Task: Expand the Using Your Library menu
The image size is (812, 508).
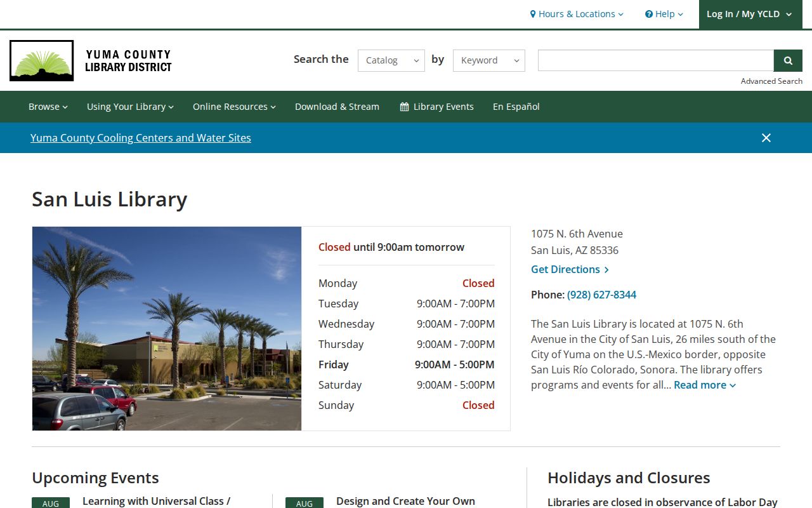Action: [130, 107]
